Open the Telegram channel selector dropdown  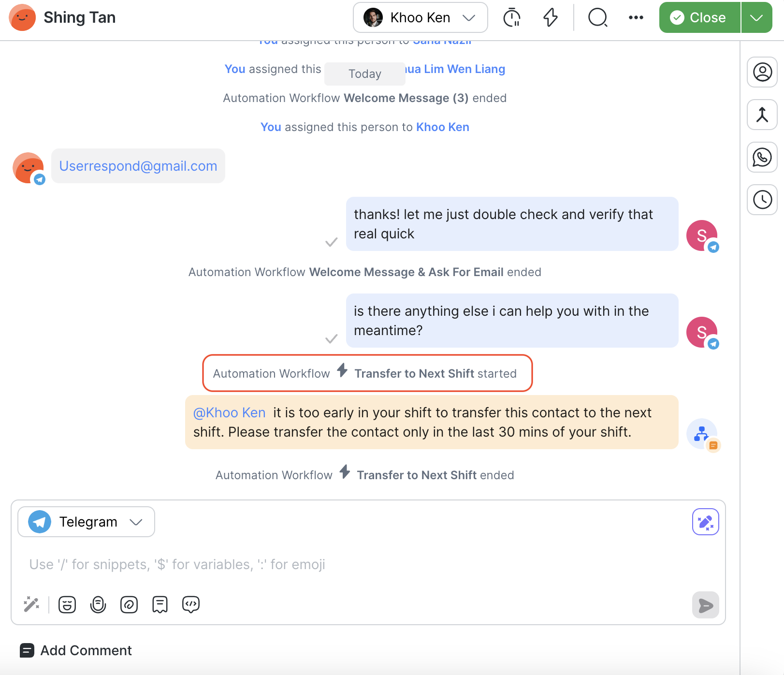pyautogui.click(x=86, y=522)
